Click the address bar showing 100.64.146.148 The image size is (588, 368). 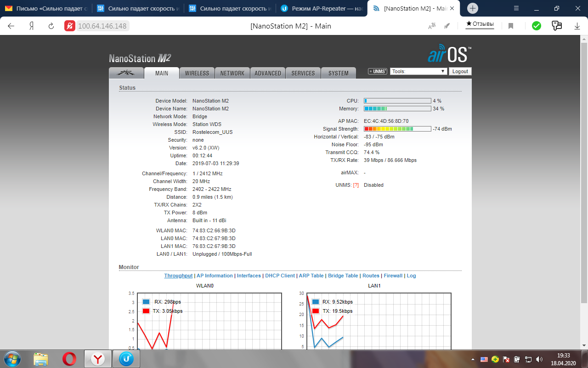click(x=102, y=26)
